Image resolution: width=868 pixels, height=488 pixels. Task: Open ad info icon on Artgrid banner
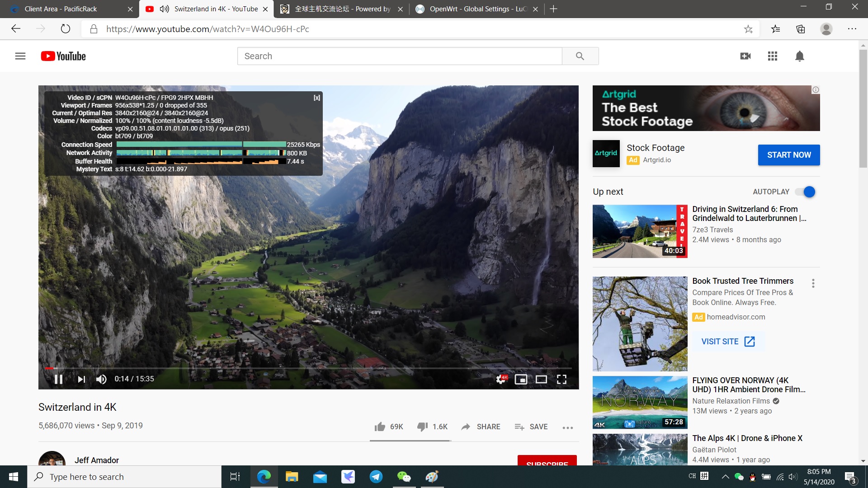coord(816,90)
